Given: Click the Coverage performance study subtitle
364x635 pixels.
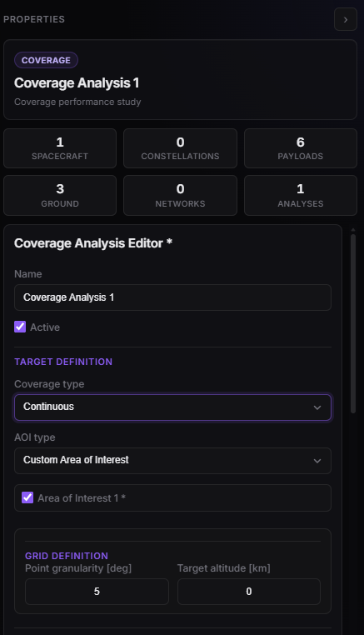Looking at the screenshot, I should [x=77, y=102].
